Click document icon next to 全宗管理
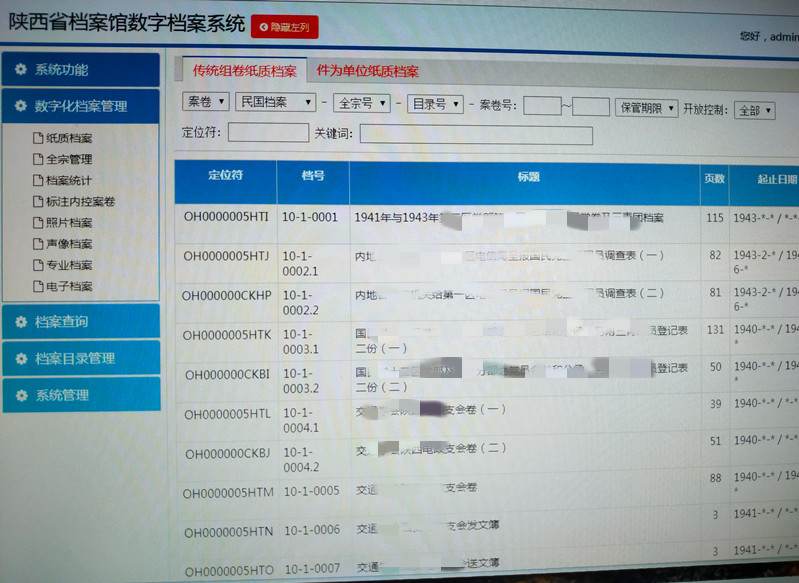The width and height of the screenshot is (799, 583). [x=38, y=159]
